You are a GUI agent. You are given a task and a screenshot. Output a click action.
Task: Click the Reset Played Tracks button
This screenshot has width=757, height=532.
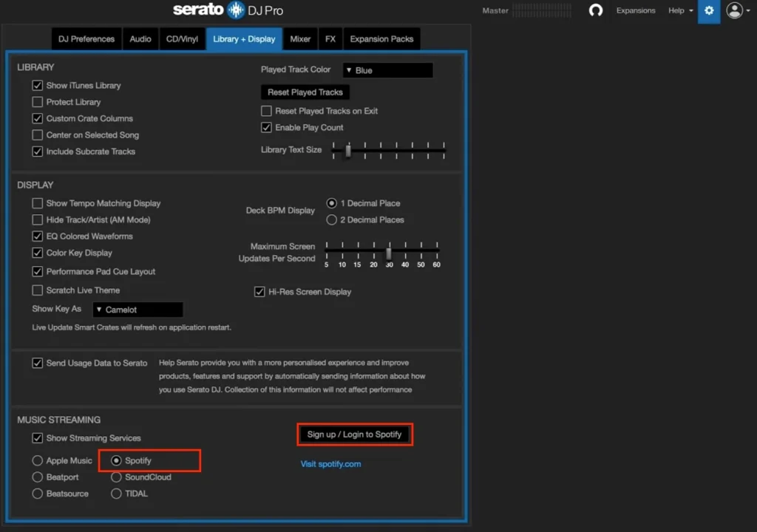pos(305,92)
